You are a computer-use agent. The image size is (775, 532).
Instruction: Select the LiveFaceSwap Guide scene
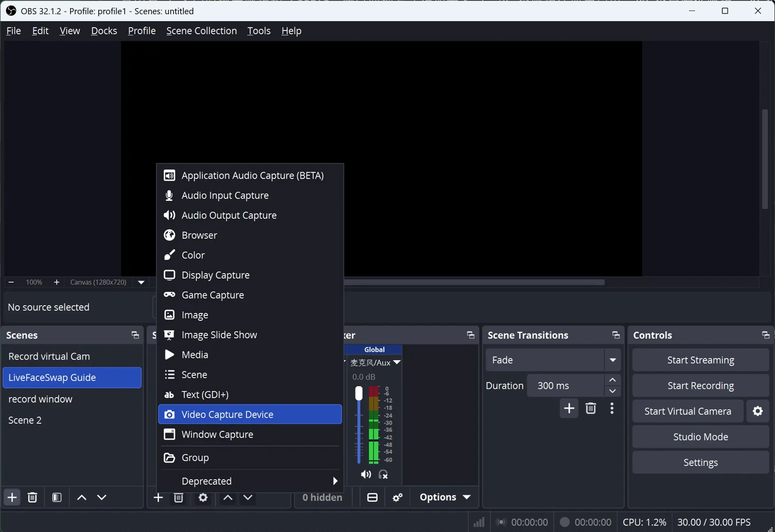tap(72, 378)
